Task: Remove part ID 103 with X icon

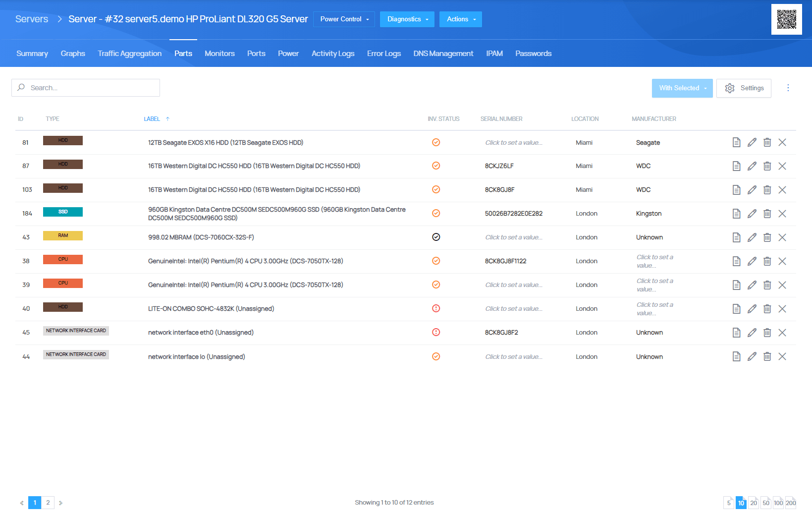Action: pos(782,190)
